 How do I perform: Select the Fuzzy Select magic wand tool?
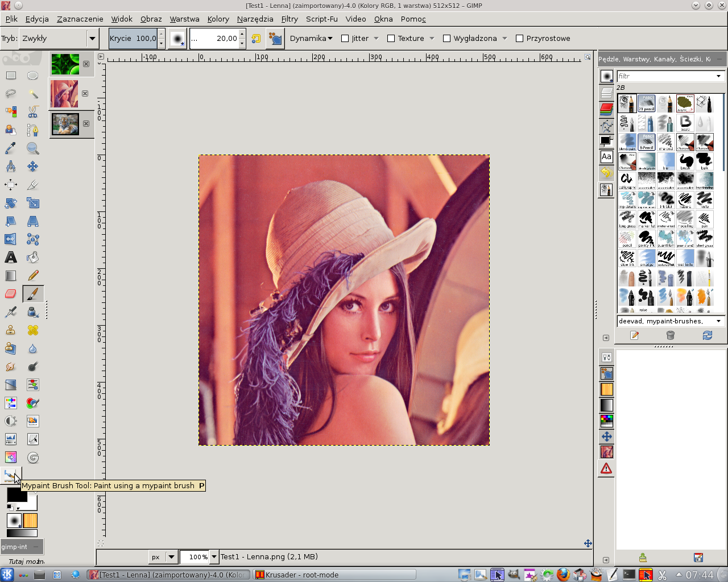click(x=33, y=94)
